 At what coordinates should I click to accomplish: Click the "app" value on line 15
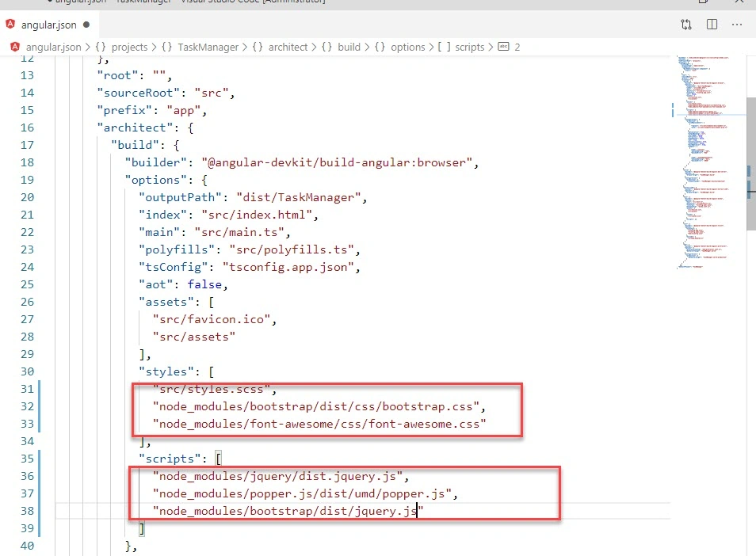(184, 110)
